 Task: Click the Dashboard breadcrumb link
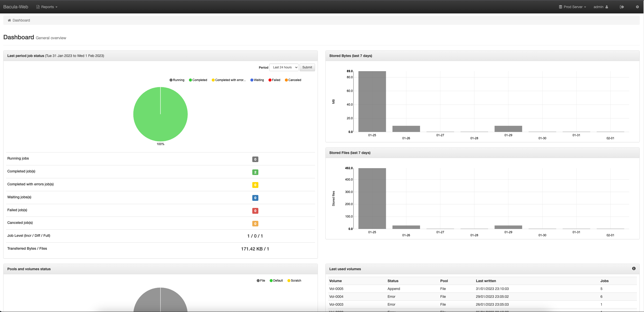(x=21, y=20)
